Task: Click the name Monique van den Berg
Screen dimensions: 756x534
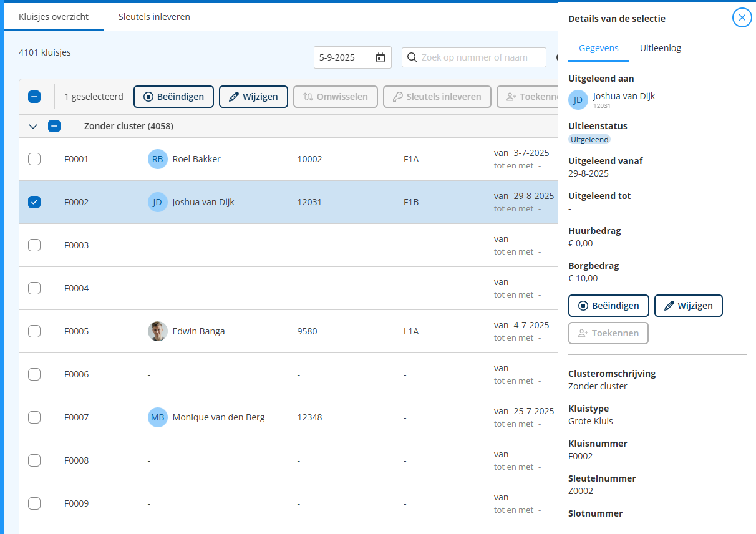Action: click(x=218, y=417)
